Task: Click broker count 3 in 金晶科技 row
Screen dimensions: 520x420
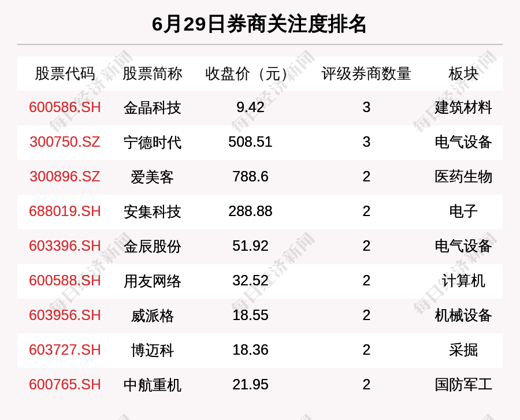Action: coord(366,107)
